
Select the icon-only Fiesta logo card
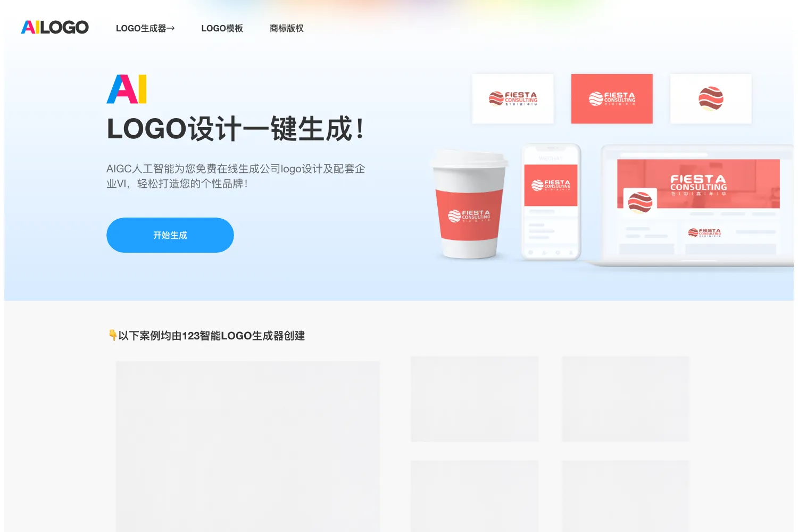coord(711,99)
